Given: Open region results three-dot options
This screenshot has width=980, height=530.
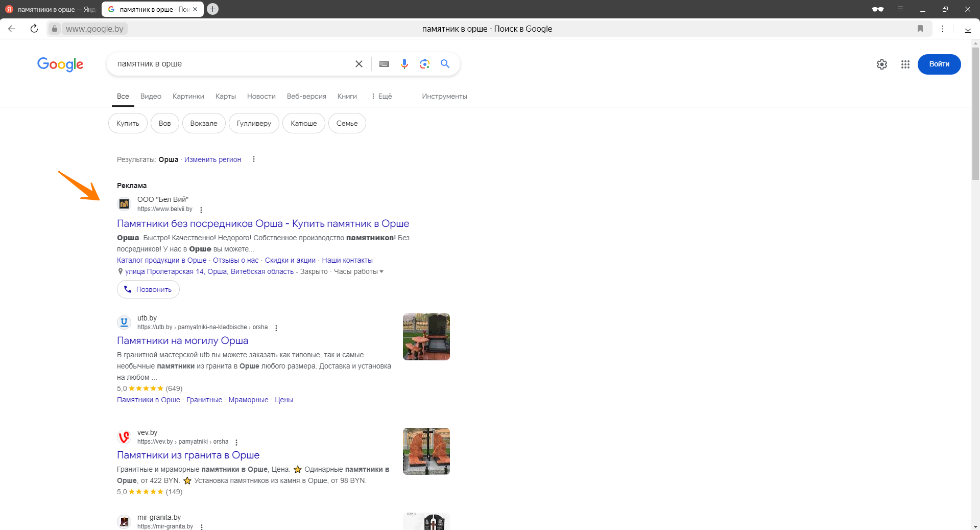Looking at the screenshot, I should tap(254, 159).
